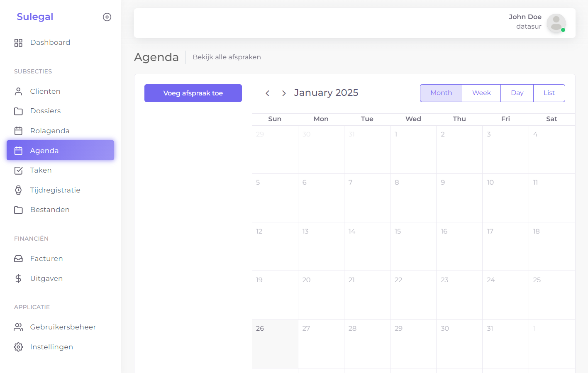This screenshot has width=588, height=373.
Task: Click the Voeg afspraak toe button
Action: pos(193,93)
